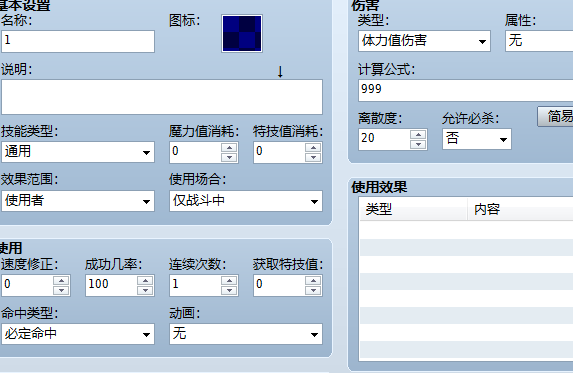Click the 离散度 value 20

(x=384, y=139)
